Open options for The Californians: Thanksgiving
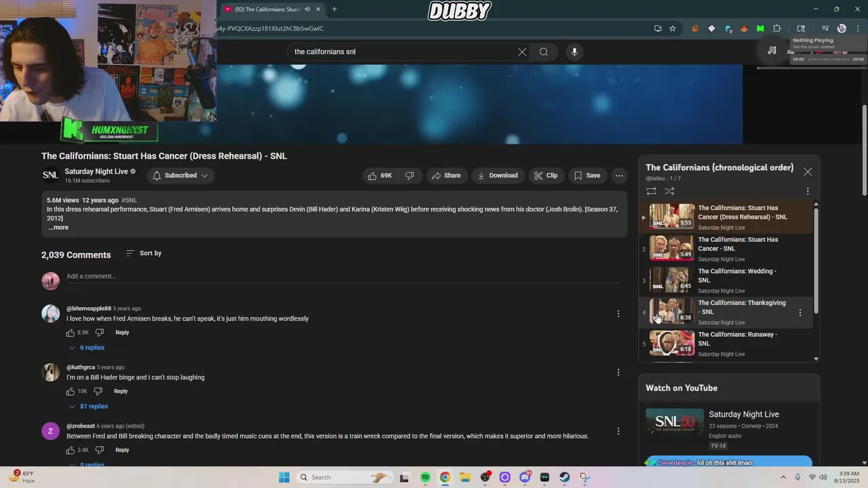 [800, 312]
